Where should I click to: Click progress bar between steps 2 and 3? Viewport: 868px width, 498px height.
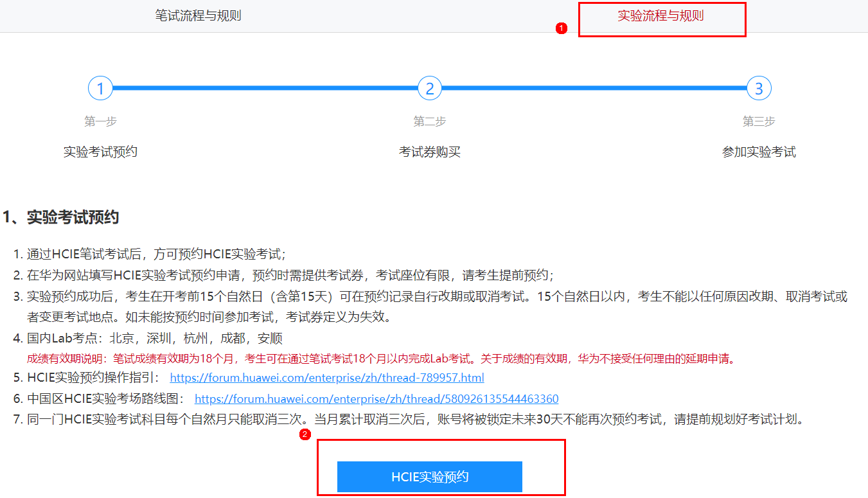pyautogui.click(x=594, y=88)
